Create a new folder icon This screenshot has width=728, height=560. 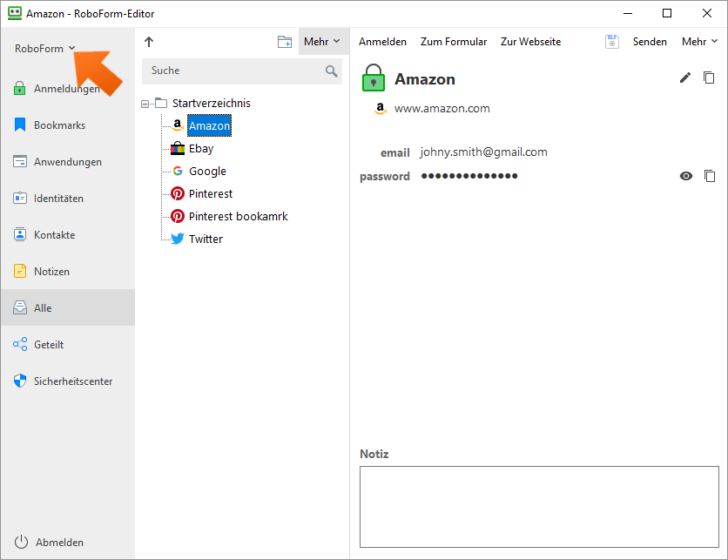[285, 42]
